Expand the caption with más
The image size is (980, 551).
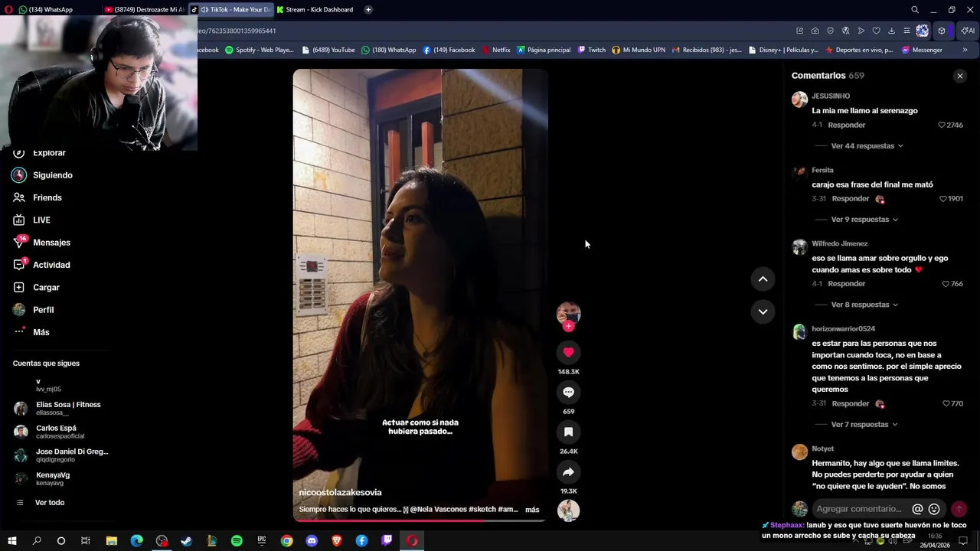click(x=532, y=510)
